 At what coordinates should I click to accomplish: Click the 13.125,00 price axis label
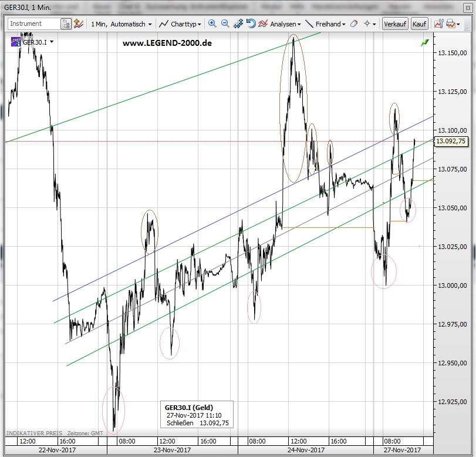[452, 92]
